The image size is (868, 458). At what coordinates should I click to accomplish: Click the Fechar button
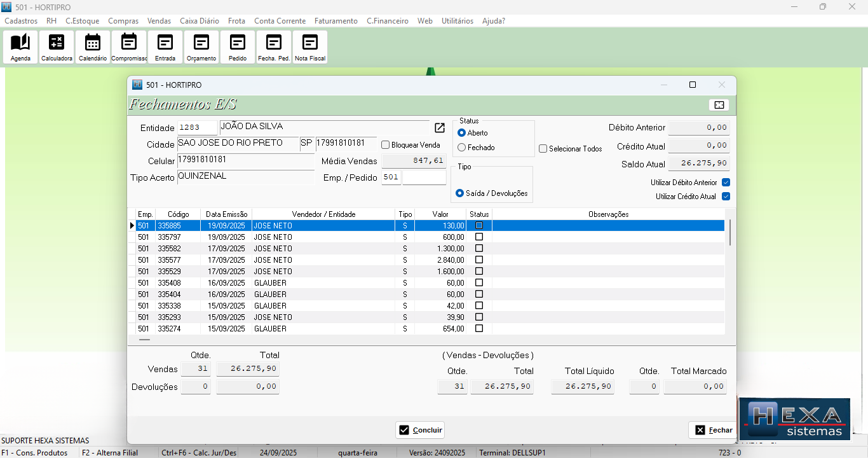coord(713,430)
